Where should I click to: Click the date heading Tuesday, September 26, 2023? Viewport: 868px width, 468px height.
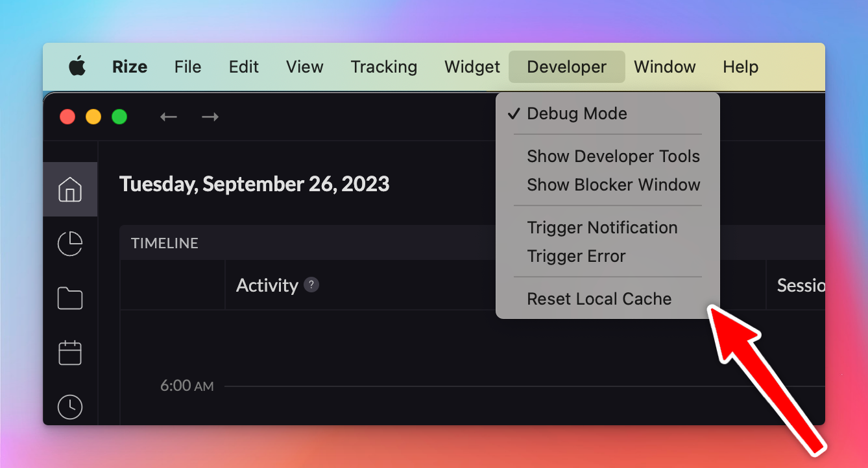point(254,184)
